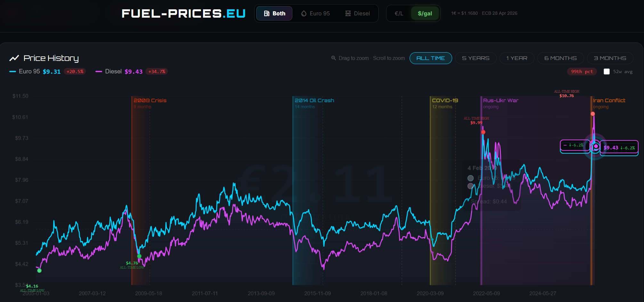Click the Euro 95 price $9.31
The width and height of the screenshot is (644, 302).
52,71
